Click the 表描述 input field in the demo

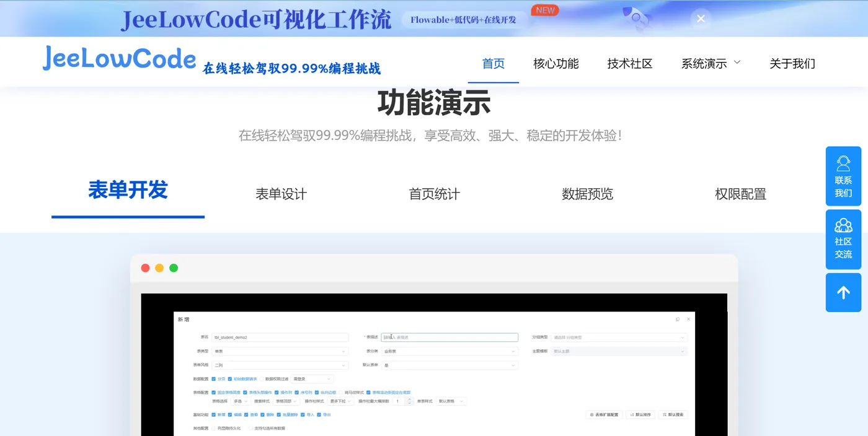(x=449, y=338)
